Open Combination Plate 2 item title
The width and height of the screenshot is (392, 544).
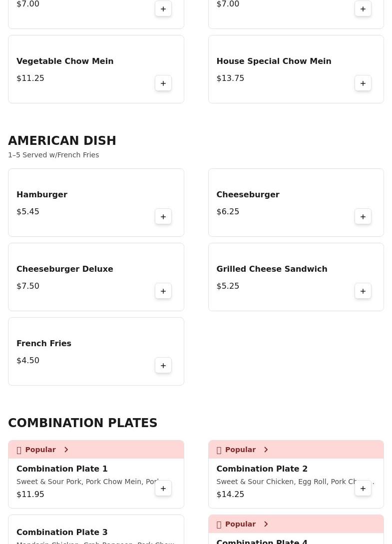tap(262, 469)
